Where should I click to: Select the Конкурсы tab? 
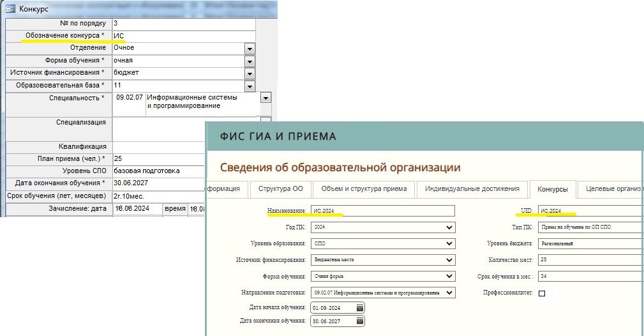pyautogui.click(x=553, y=189)
